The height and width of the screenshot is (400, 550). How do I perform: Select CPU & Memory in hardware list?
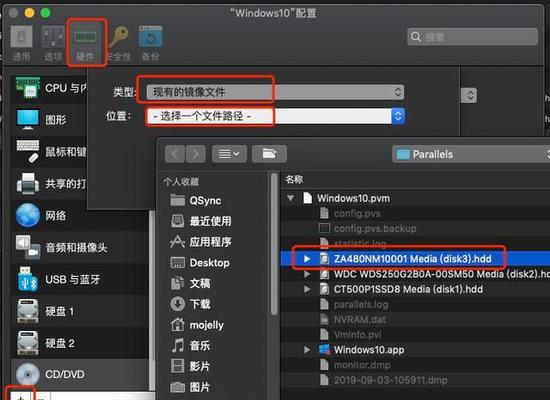[x=49, y=88]
